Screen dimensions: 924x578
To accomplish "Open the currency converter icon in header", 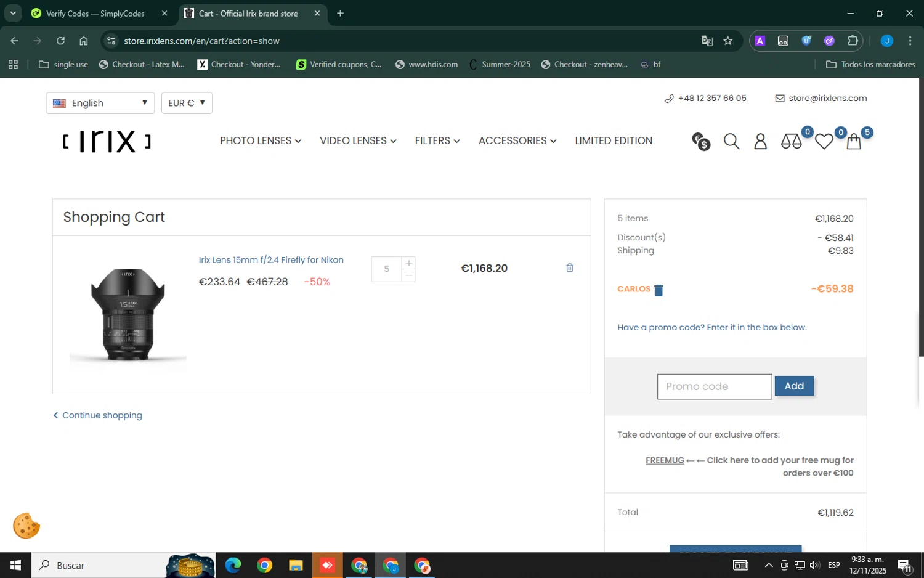I will pyautogui.click(x=700, y=142).
